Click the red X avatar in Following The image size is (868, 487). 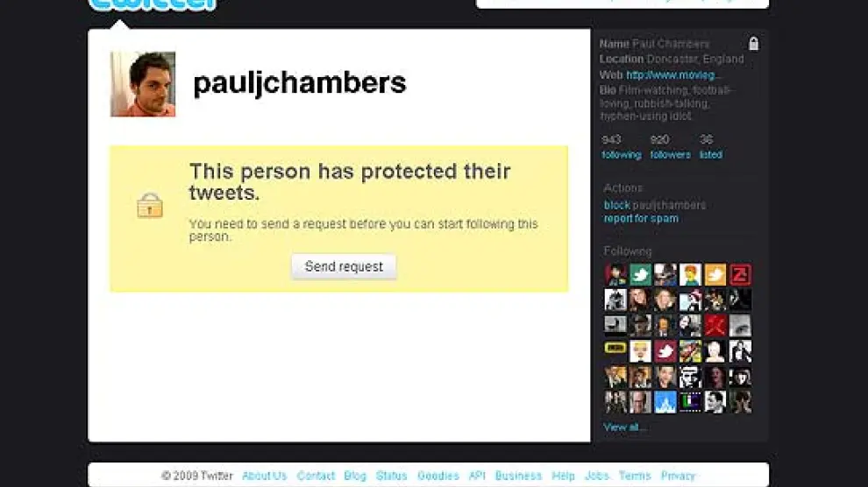[715, 326]
